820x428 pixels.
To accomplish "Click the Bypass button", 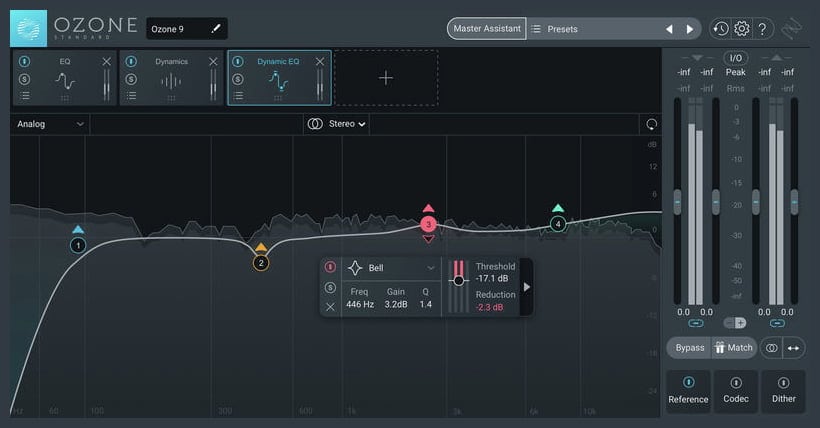I will 689,347.
